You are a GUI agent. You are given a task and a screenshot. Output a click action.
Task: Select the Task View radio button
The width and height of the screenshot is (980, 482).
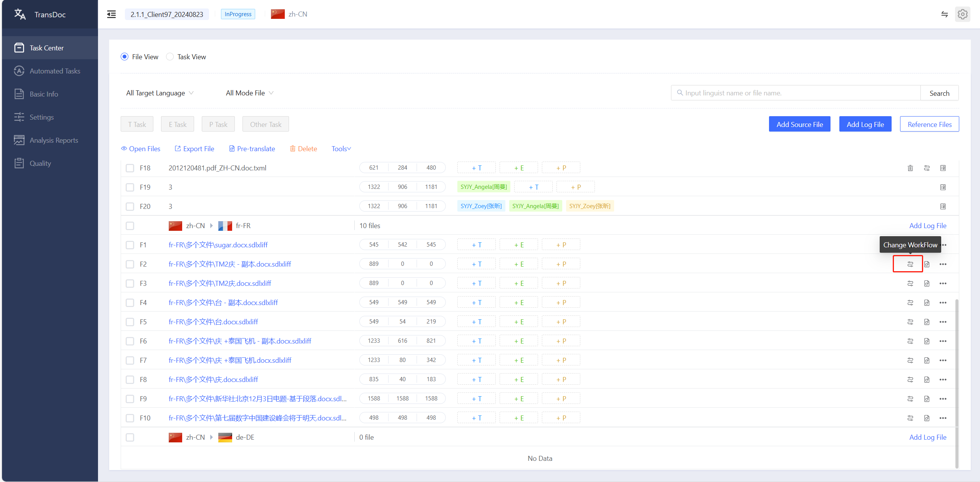[170, 57]
